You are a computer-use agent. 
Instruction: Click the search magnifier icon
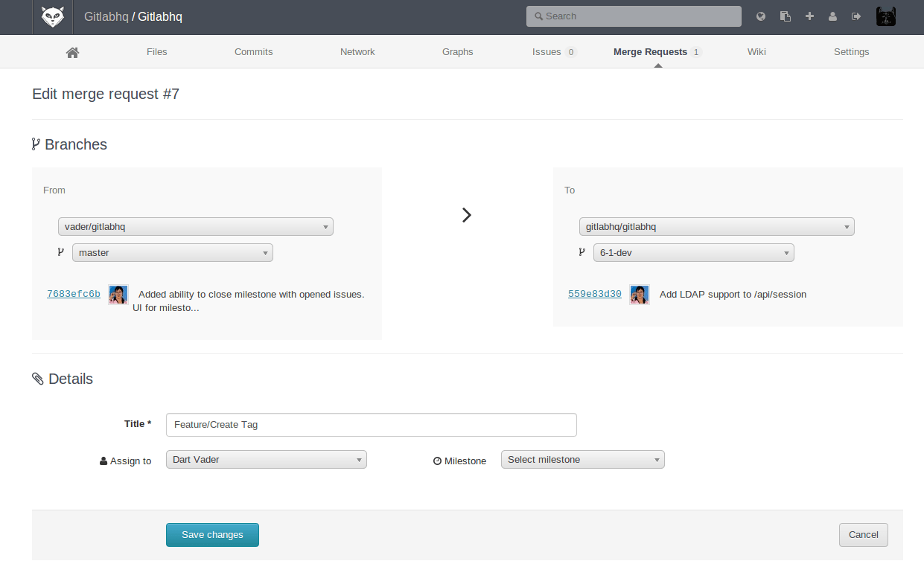537,16
